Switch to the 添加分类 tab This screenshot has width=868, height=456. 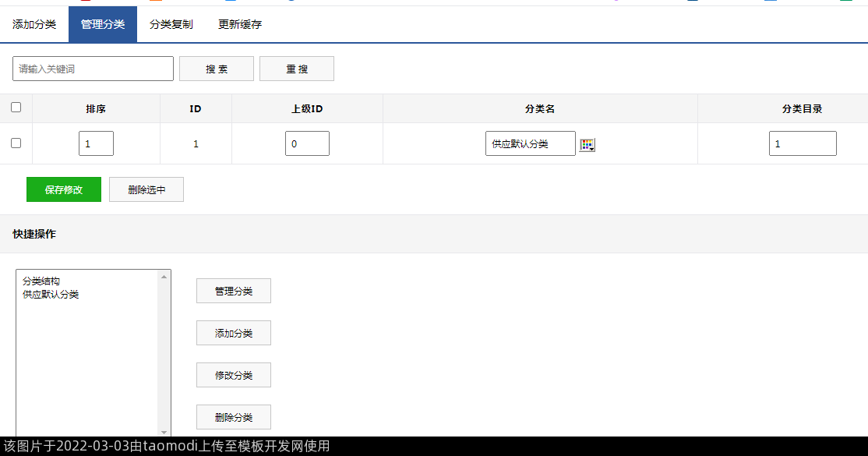34,24
